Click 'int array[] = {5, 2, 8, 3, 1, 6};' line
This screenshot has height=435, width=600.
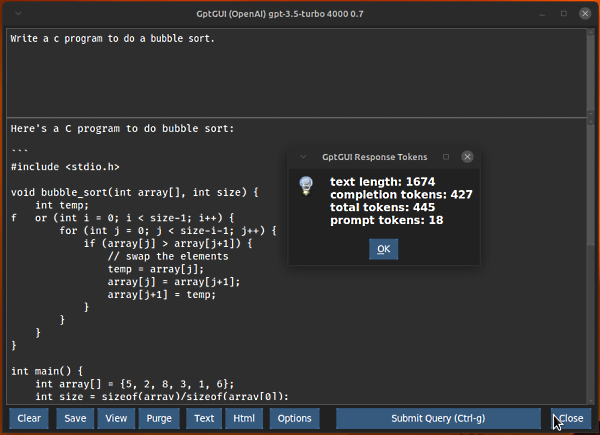point(135,384)
